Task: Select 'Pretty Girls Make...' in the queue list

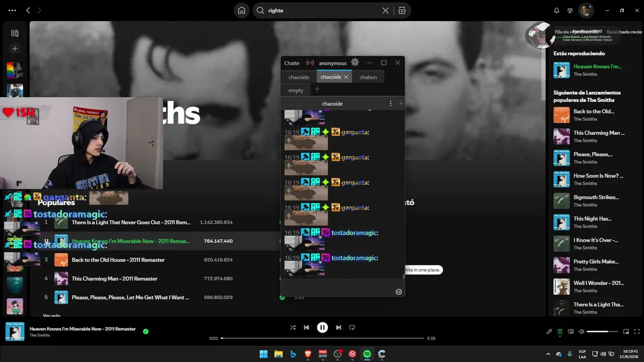Action: click(596, 261)
